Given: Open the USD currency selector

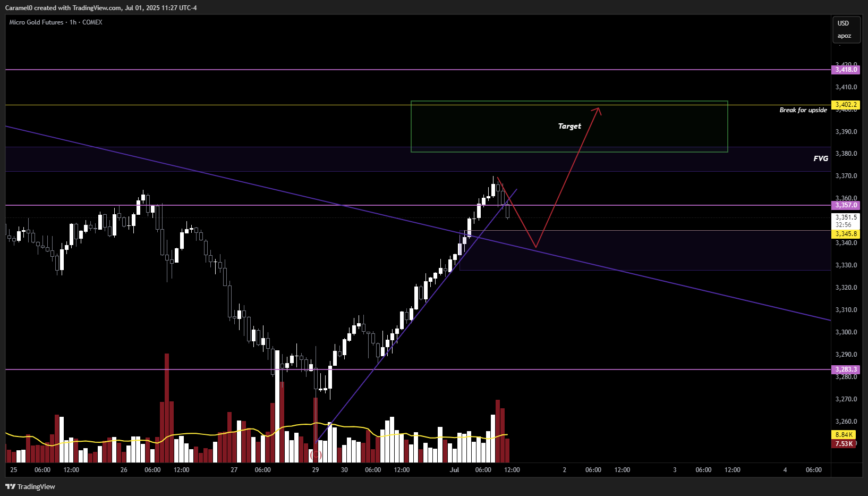Looking at the screenshot, I should pos(843,23).
